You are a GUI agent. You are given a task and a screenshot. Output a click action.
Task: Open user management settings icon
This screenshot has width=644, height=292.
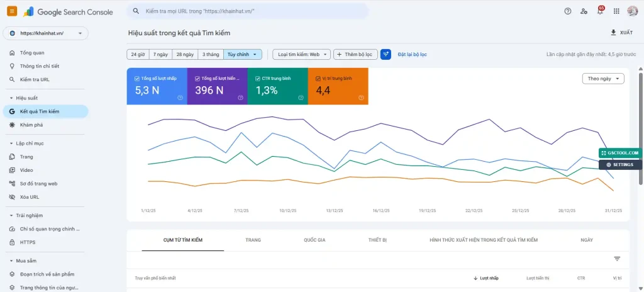pos(584,11)
